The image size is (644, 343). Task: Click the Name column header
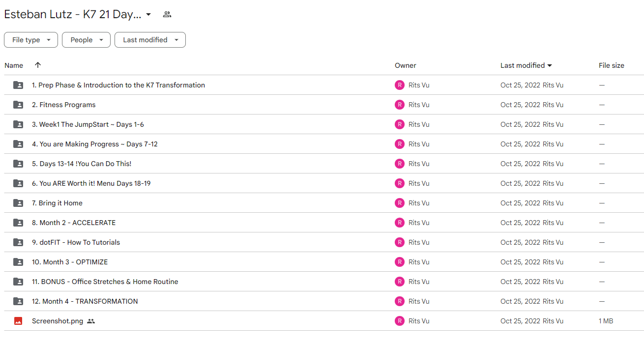[x=14, y=65]
